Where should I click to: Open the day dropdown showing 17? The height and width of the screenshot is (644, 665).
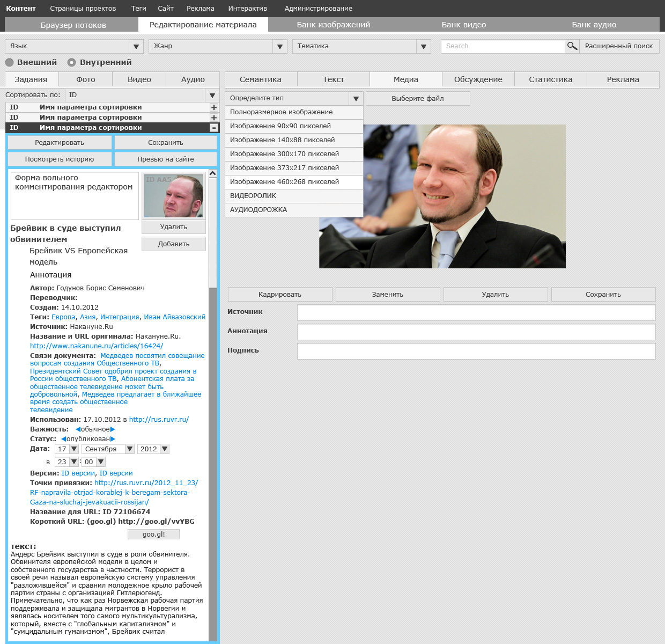pos(66,449)
